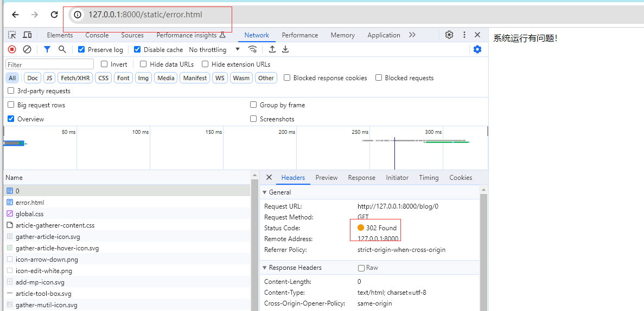Filter requests by WS type
The height and width of the screenshot is (311, 644).
point(220,78)
